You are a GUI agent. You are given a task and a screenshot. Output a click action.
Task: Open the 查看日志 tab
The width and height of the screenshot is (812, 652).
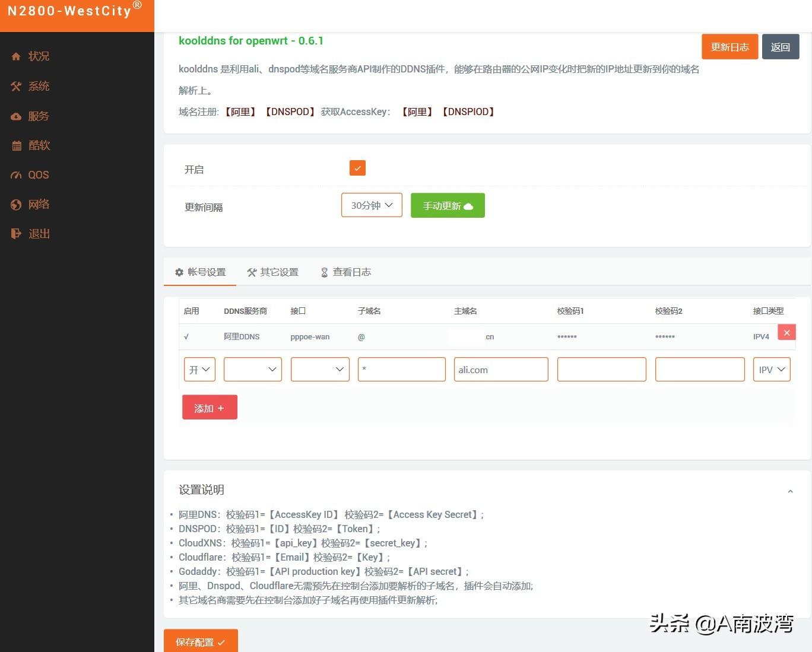click(x=346, y=272)
